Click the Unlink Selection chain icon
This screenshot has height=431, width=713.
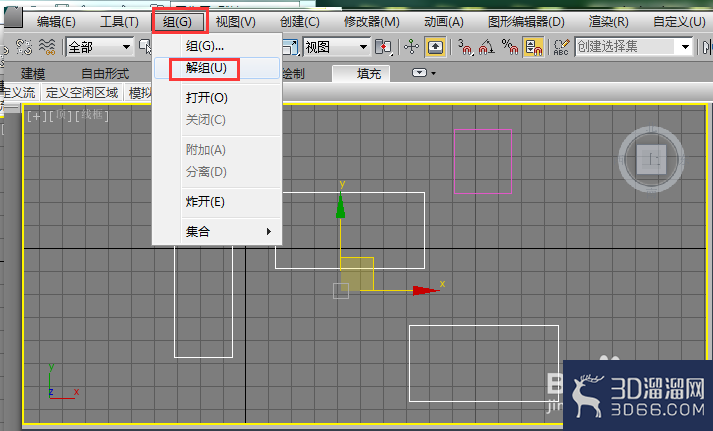[x=24, y=46]
